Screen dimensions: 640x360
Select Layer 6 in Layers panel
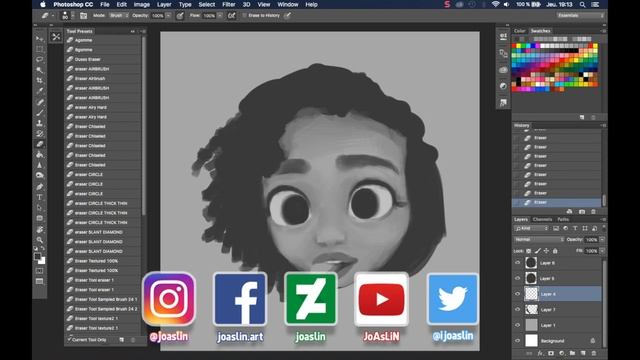(x=558, y=263)
